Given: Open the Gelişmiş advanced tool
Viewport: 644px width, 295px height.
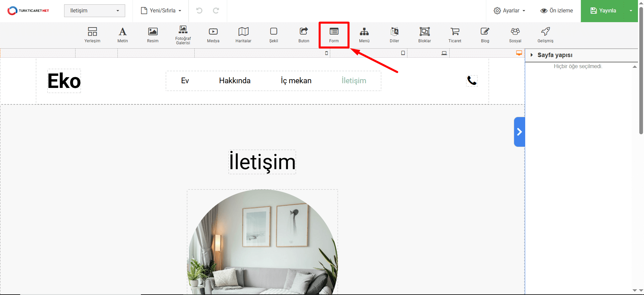Looking at the screenshot, I should [545, 35].
